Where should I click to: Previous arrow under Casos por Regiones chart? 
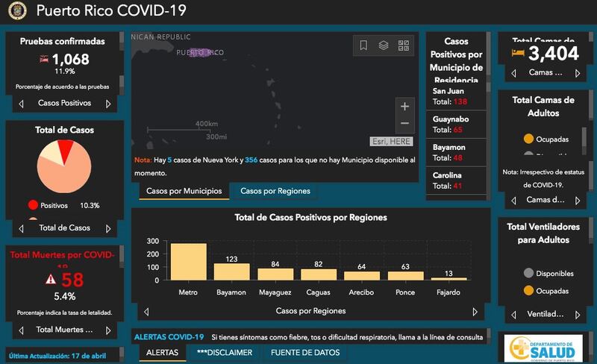pos(146,312)
